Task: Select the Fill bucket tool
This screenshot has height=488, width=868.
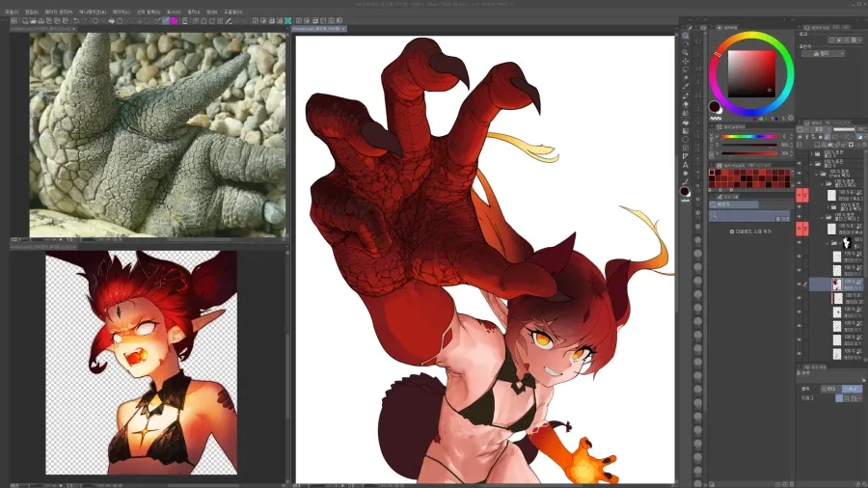Action: pos(686,122)
